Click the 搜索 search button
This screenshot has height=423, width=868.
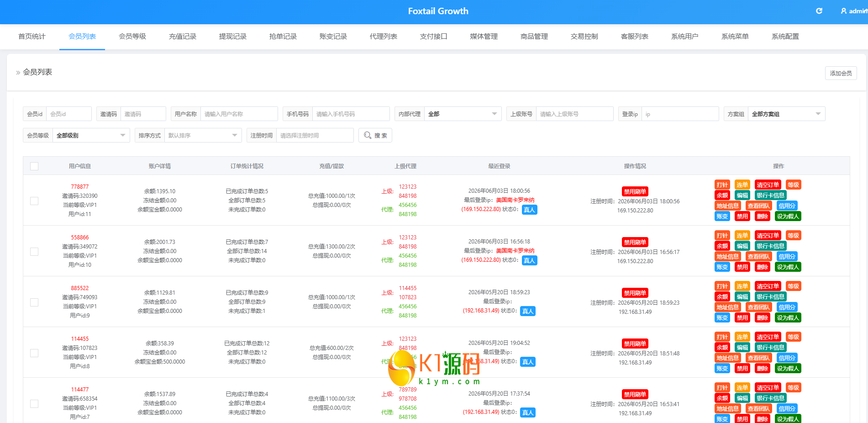pyautogui.click(x=375, y=135)
